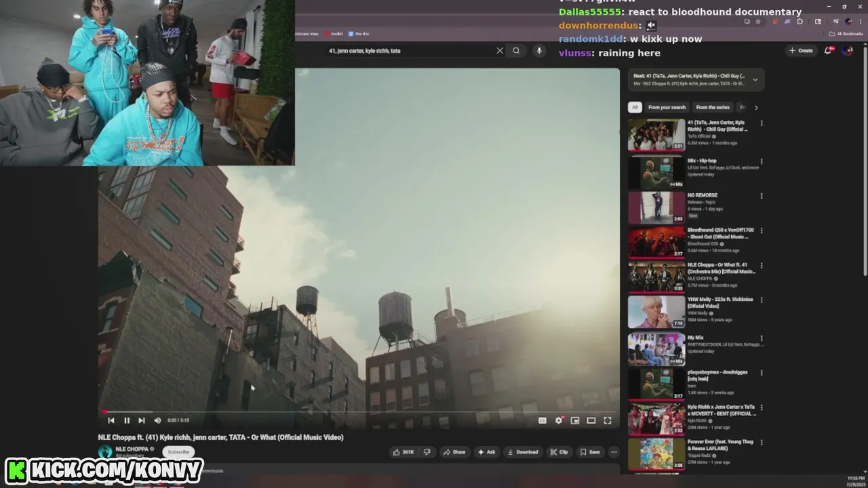Open the NLE CHOPPA channel name link
The image size is (868, 488).
click(132, 449)
